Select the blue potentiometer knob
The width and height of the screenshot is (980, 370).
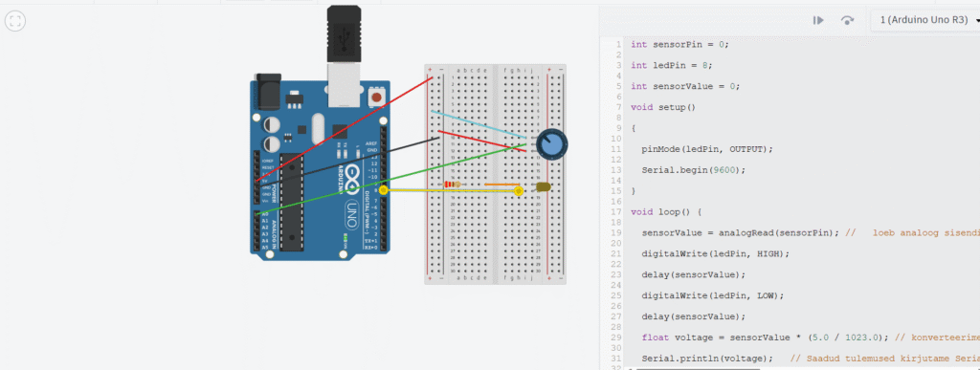click(x=553, y=144)
